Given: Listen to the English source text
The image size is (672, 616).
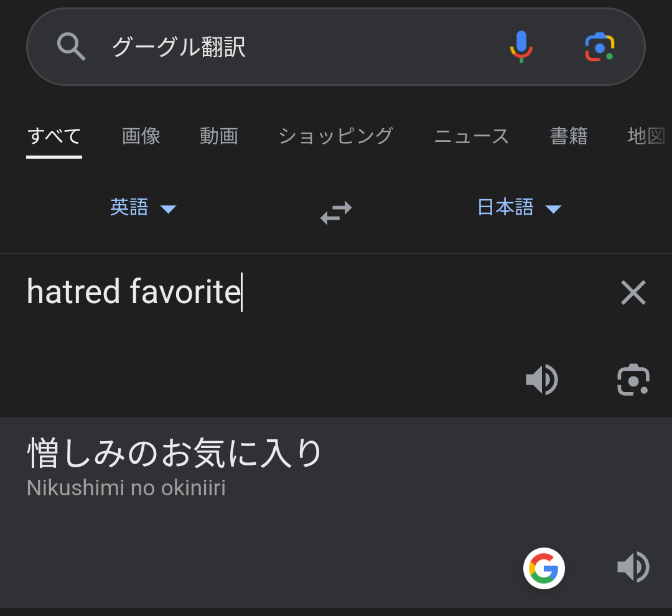Looking at the screenshot, I should pyautogui.click(x=542, y=380).
